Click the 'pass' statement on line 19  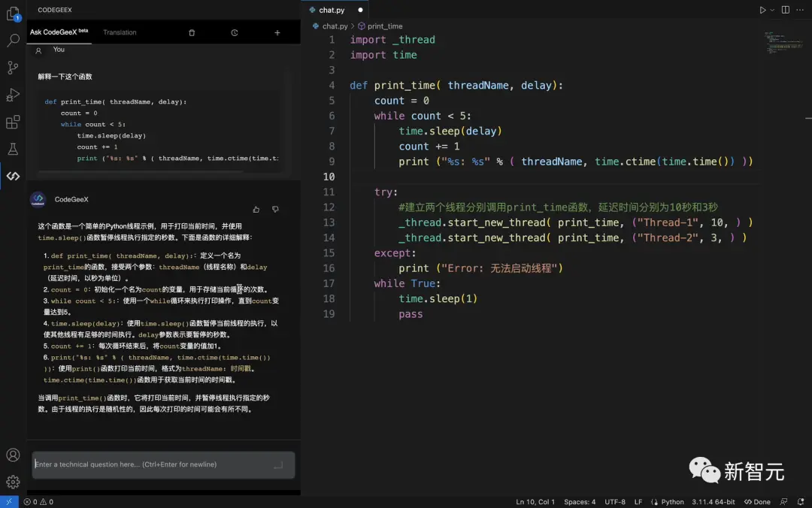tap(411, 314)
